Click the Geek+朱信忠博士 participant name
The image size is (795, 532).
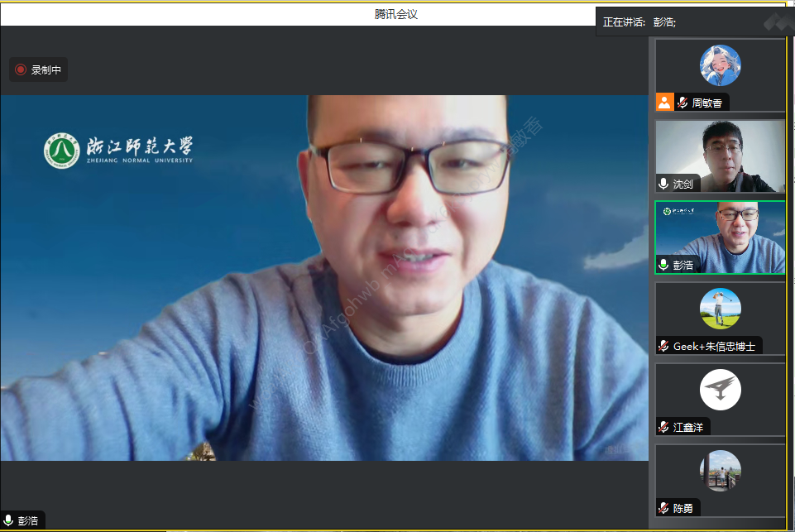point(714,347)
